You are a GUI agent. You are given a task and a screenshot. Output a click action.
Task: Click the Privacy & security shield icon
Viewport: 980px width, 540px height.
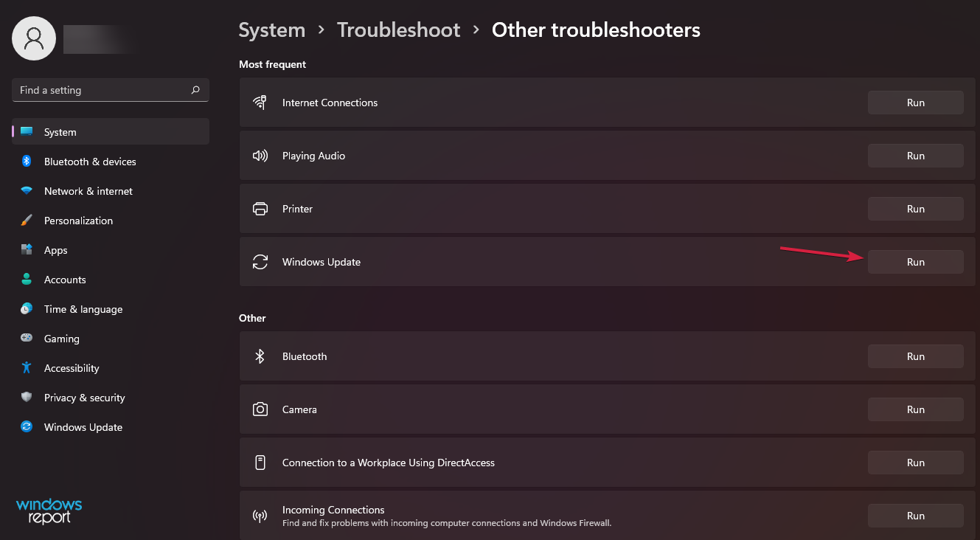click(27, 398)
